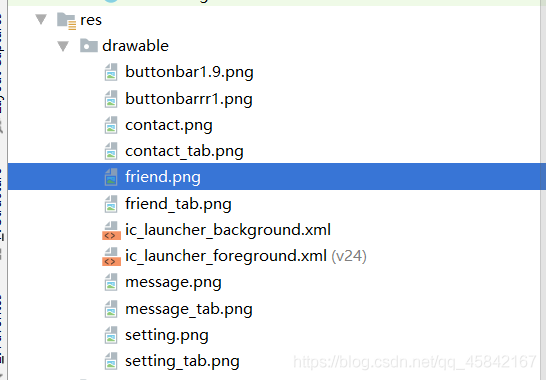
Task: Select buttonbarrr1.png in the tree
Action: pyautogui.click(x=189, y=99)
